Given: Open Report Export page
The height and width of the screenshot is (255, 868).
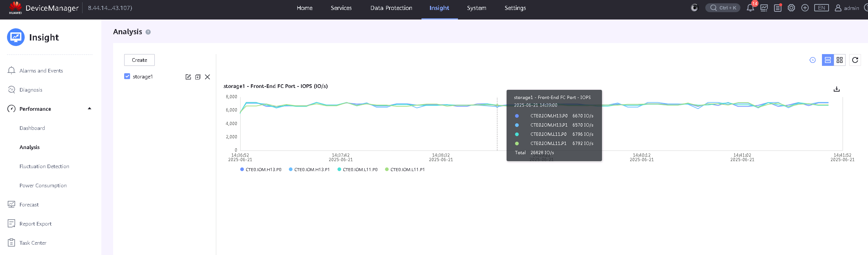Looking at the screenshot, I should point(35,224).
